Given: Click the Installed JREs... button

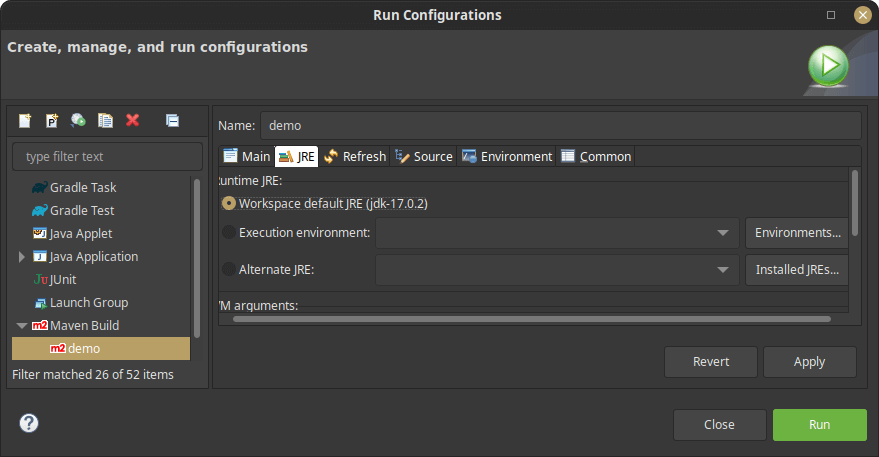Looking at the screenshot, I should point(797,270).
